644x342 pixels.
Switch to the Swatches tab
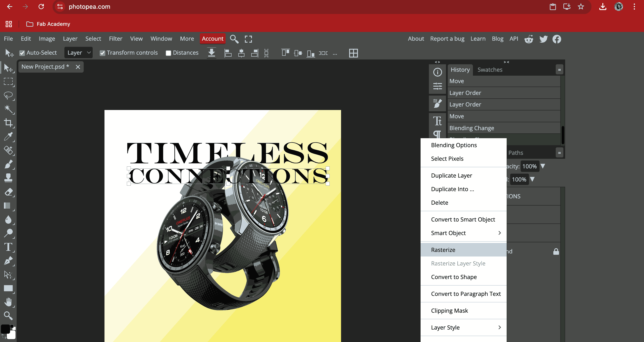coord(490,70)
